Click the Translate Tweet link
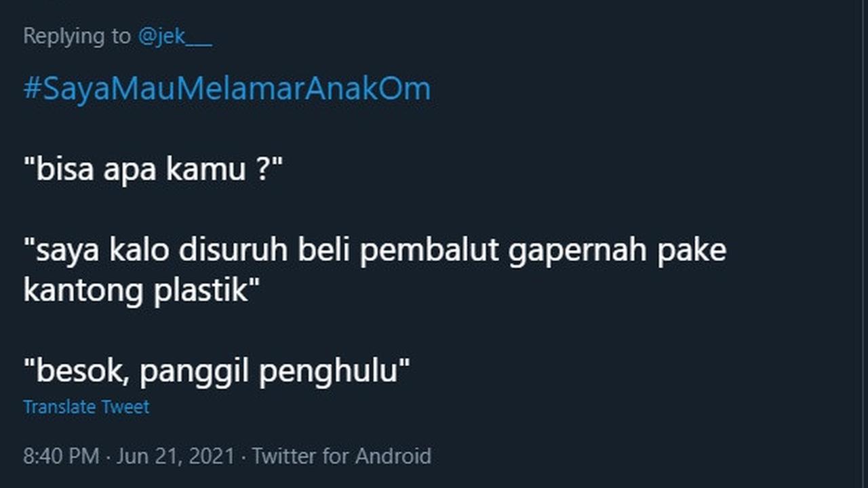 (86, 407)
